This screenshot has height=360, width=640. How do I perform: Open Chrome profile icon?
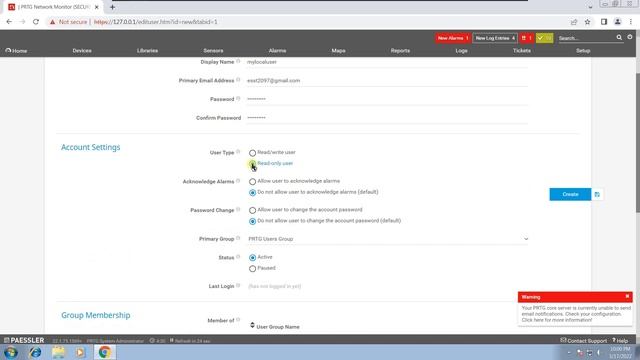pos(618,22)
